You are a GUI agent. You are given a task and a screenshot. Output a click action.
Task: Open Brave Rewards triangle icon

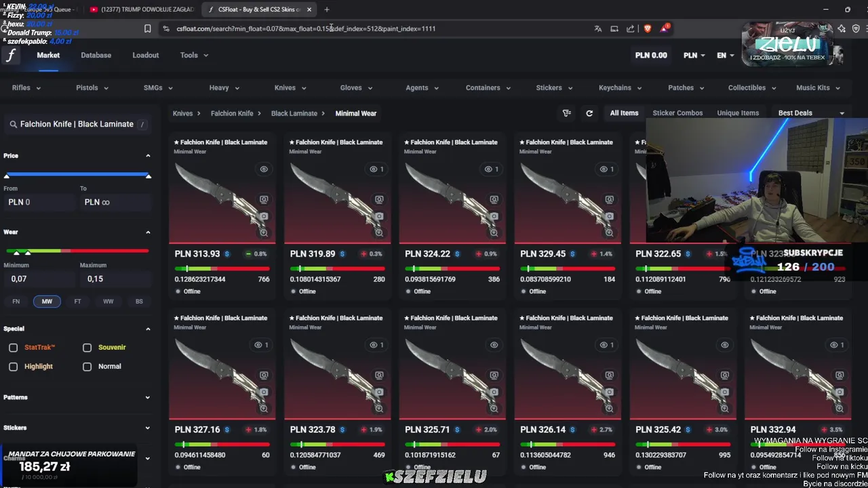pyautogui.click(x=665, y=28)
